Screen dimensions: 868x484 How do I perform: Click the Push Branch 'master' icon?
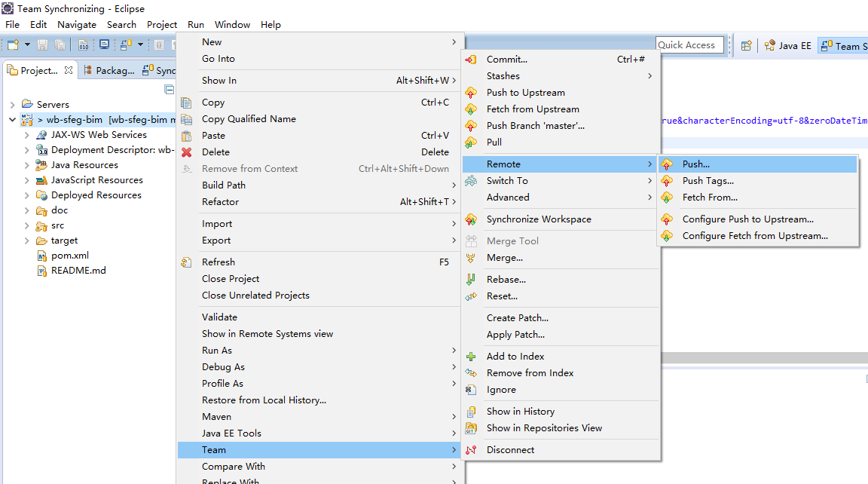[x=471, y=126]
